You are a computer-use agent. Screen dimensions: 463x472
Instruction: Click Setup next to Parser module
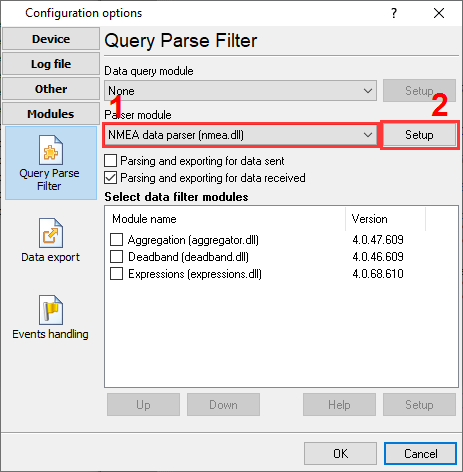pyautogui.click(x=419, y=135)
